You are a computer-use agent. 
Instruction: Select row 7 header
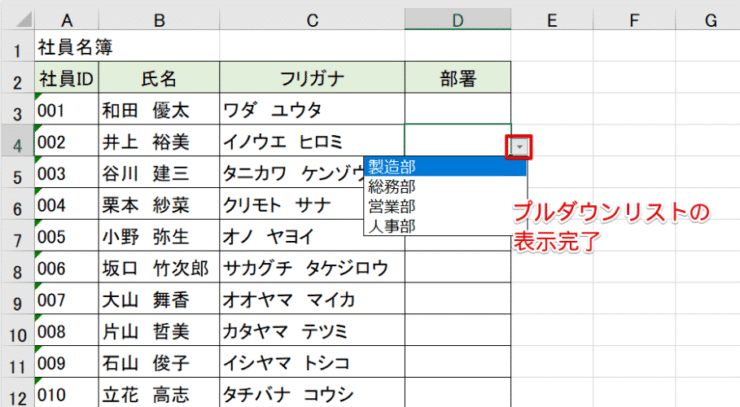click(x=17, y=236)
